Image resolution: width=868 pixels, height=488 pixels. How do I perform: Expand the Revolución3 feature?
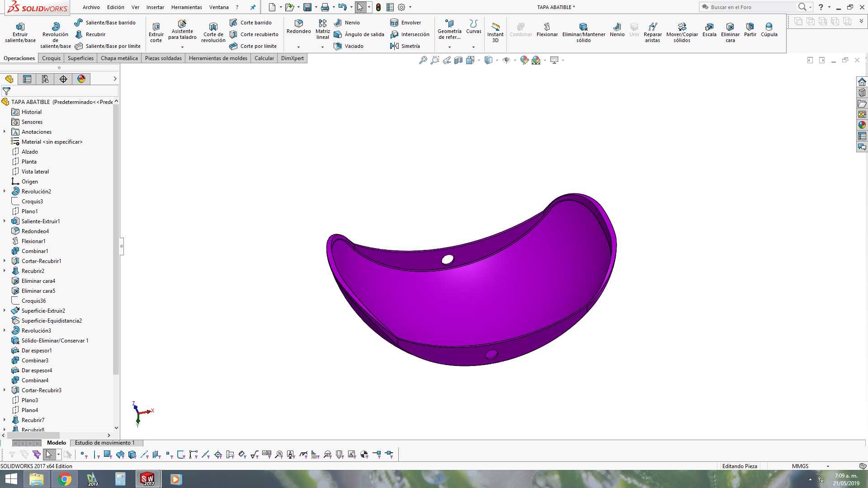tap(5, 331)
